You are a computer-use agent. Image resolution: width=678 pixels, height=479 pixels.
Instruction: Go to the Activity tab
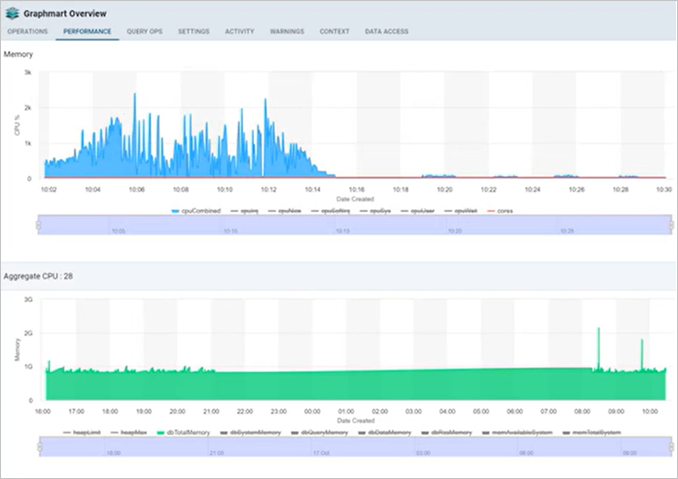(239, 32)
